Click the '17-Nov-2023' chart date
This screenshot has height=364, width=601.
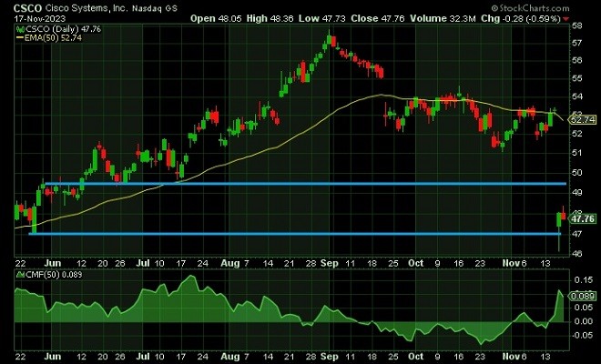pos(40,18)
